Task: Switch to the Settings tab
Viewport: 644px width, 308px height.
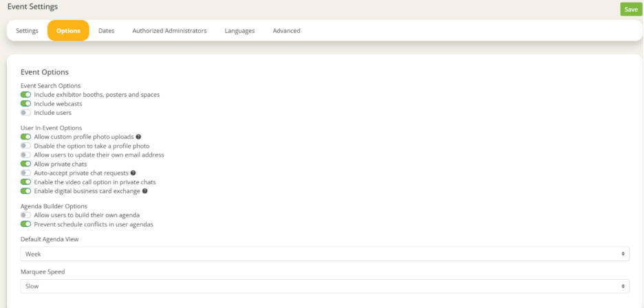Action: (27, 31)
